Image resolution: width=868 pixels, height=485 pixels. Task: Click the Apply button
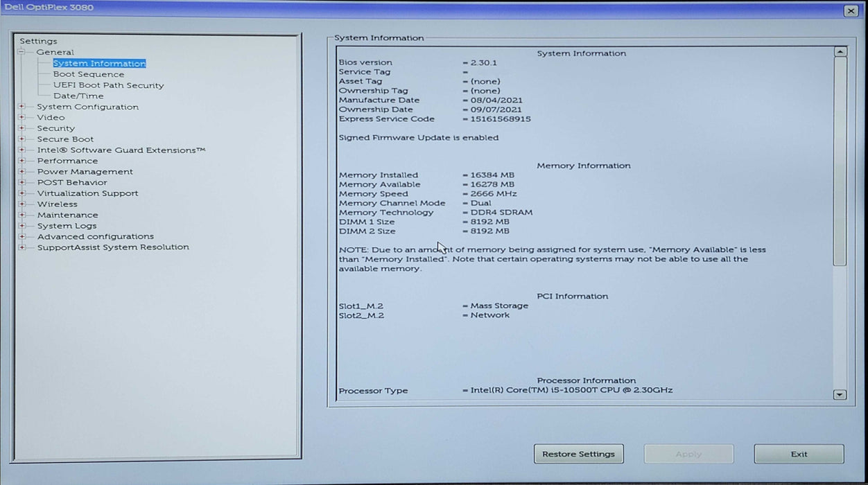(688, 454)
